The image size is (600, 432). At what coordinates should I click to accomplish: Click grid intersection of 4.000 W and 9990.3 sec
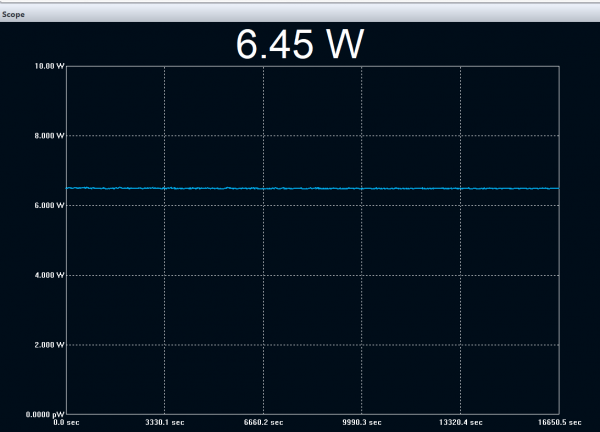(361, 275)
